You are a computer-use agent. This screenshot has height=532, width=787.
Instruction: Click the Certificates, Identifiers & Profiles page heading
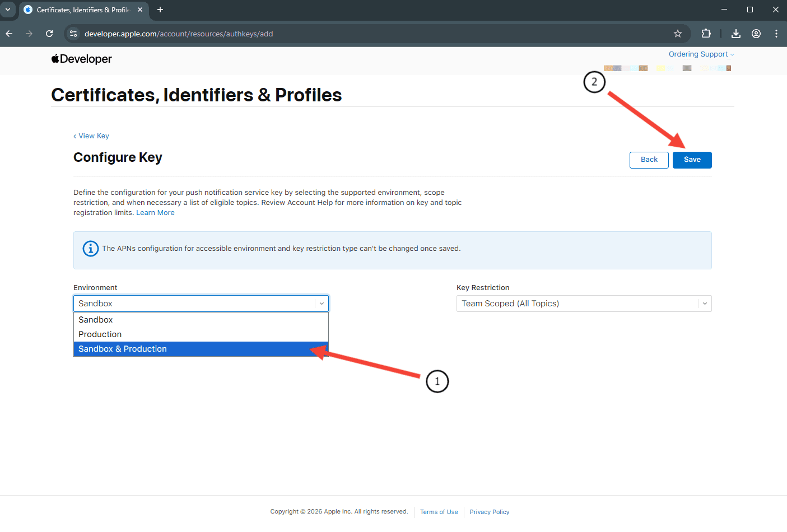(197, 95)
